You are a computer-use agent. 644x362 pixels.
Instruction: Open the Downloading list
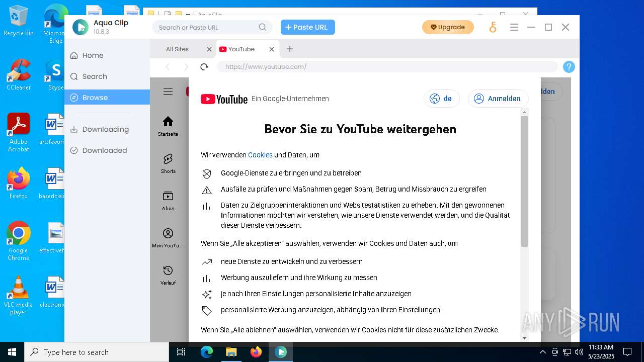107,129
